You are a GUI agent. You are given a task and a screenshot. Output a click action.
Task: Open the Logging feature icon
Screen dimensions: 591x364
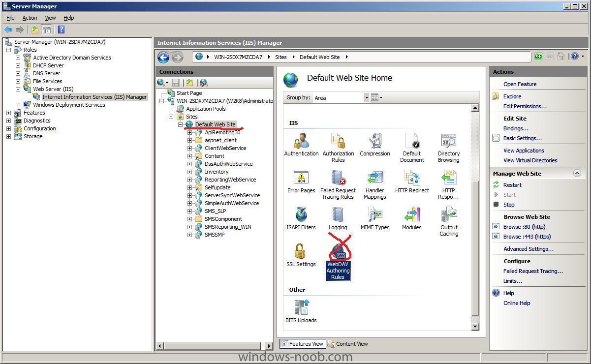[338, 218]
